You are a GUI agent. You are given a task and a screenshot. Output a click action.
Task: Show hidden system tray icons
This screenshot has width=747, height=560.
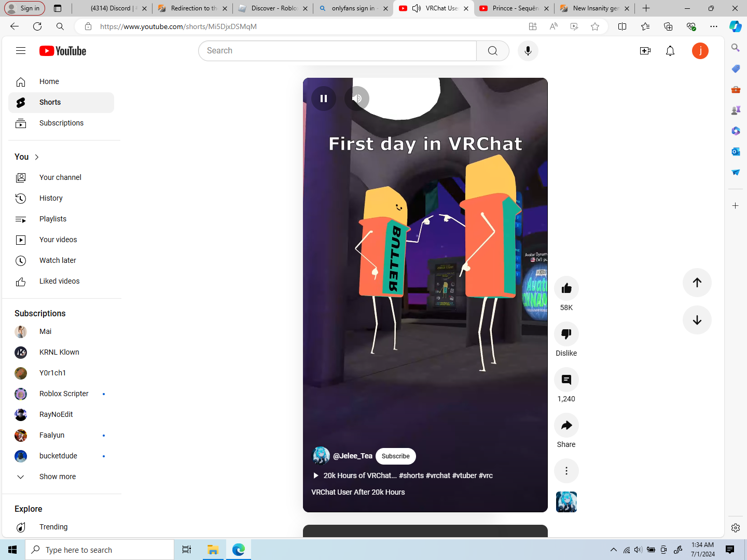[614, 550]
